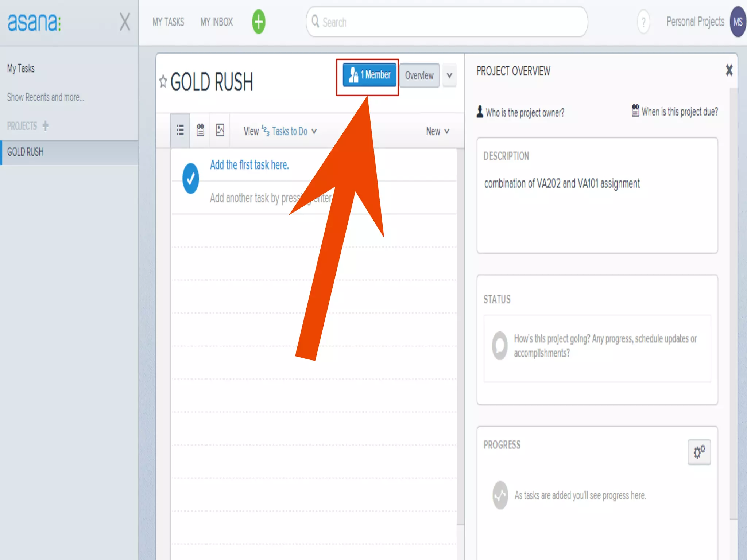Image resolution: width=747 pixels, height=560 pixels.
Task: Expand the dropdown arrow beside Overview
Action: (x=449, y=75)
